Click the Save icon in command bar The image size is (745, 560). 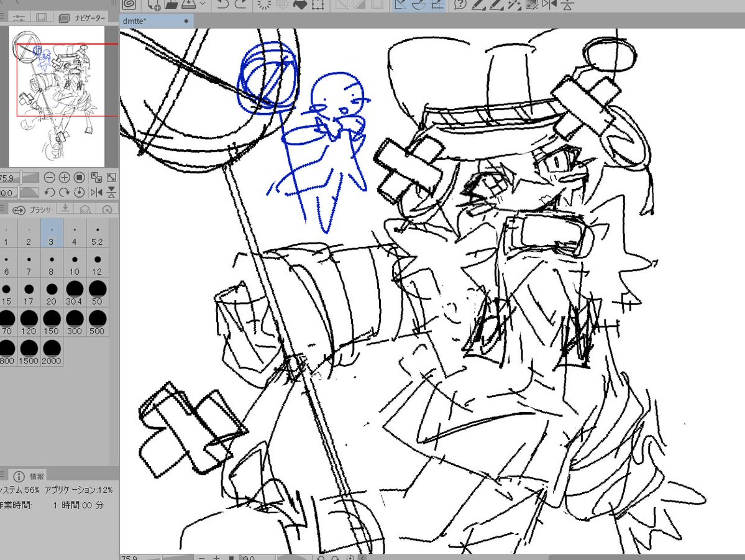tap(189, 5)
